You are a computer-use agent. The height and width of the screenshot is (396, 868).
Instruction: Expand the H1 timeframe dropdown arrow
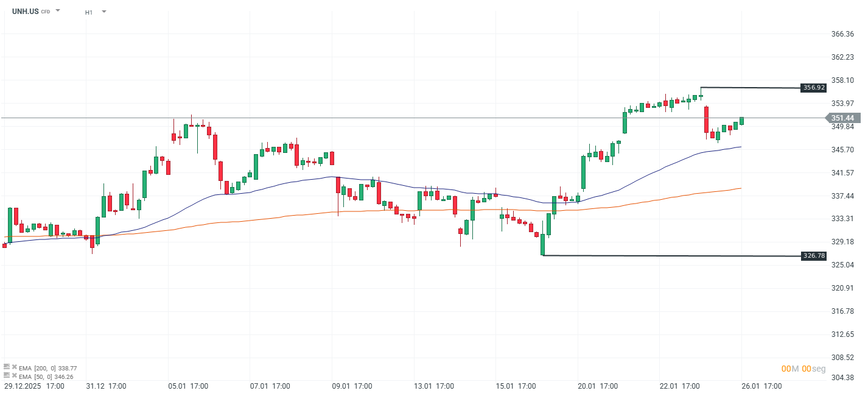pyautogui.click(x=104, y=12)
